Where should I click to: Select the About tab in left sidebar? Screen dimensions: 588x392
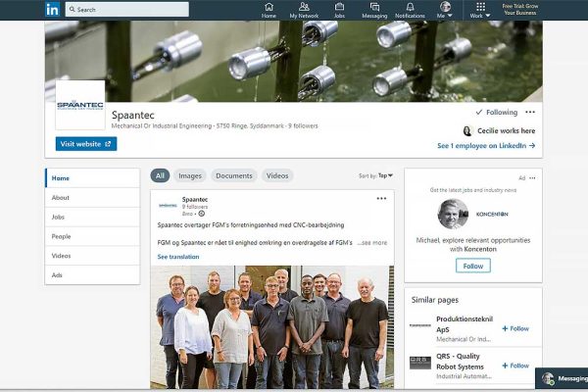point(92,198)
